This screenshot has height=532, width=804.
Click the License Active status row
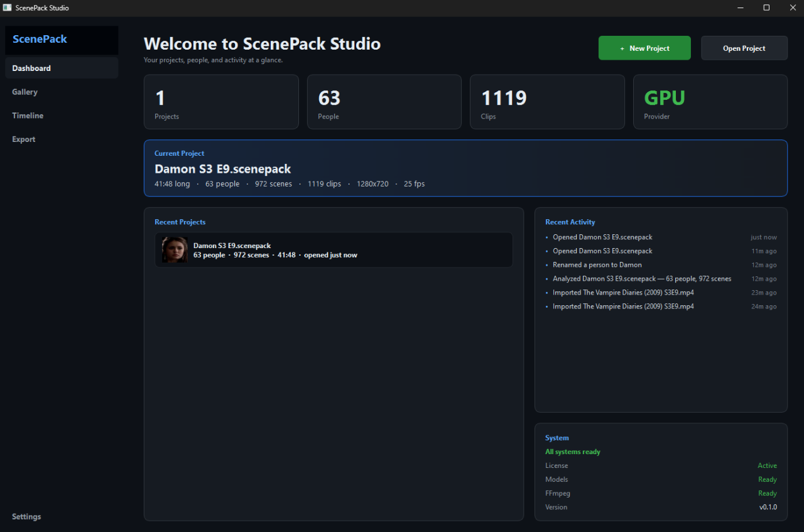pyautogui.click(x=661, y=465)
